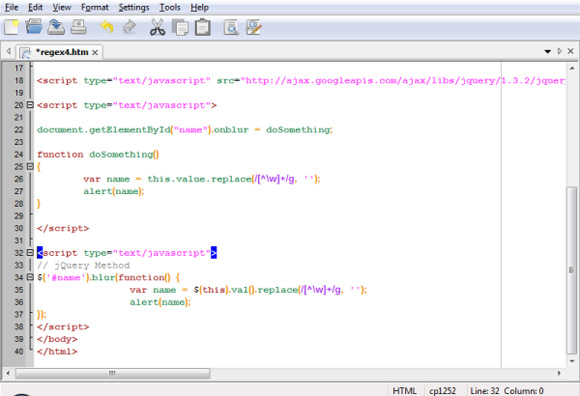580x396 pixels.
Task: Click the horizontal scrollbar thumb
Action: pos(113,373)
